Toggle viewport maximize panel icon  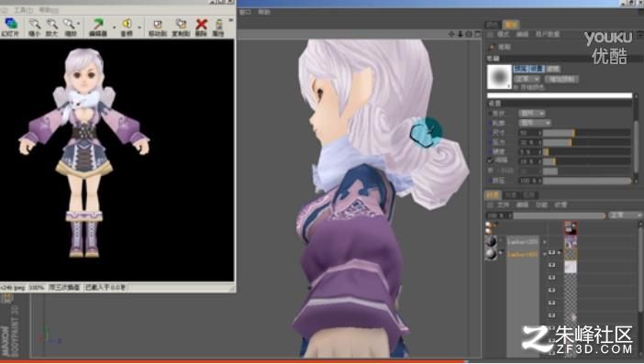click(478, 34)
